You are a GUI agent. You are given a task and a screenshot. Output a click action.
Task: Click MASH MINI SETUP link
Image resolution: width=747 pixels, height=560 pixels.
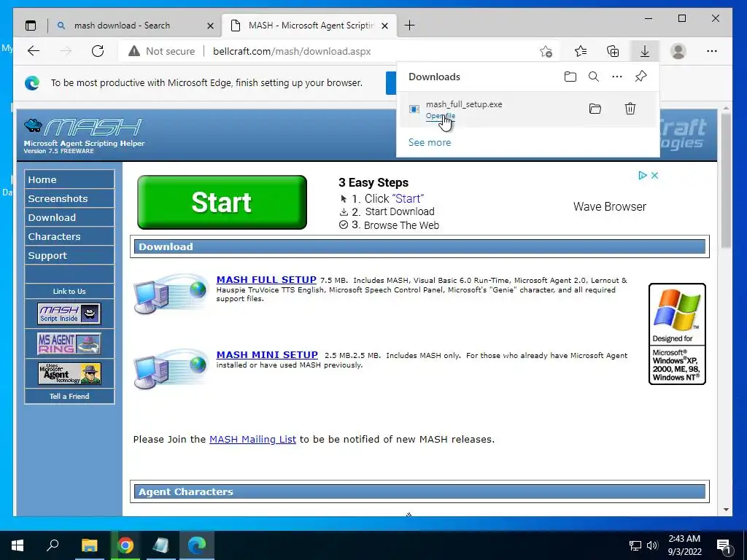tap(267, 355)
